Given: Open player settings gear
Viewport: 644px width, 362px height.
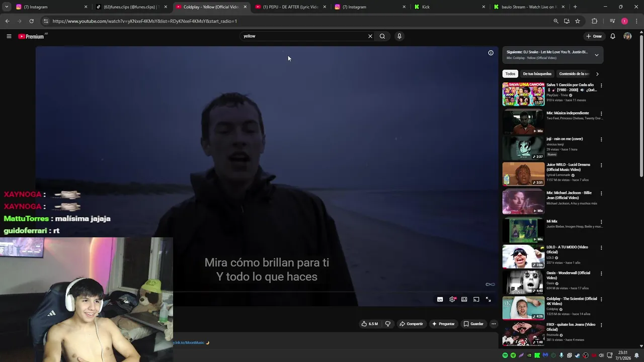Looking at the screenshot, I should pos(452,299).
